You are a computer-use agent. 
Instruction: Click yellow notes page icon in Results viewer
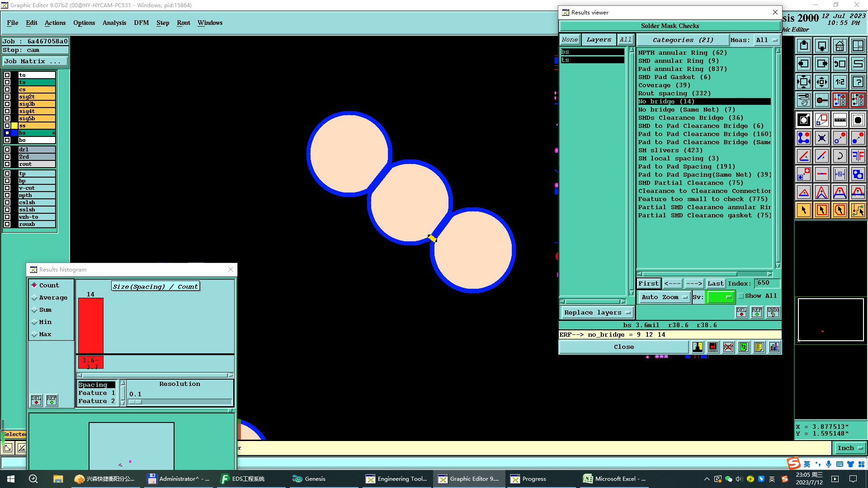click(759, 347)
